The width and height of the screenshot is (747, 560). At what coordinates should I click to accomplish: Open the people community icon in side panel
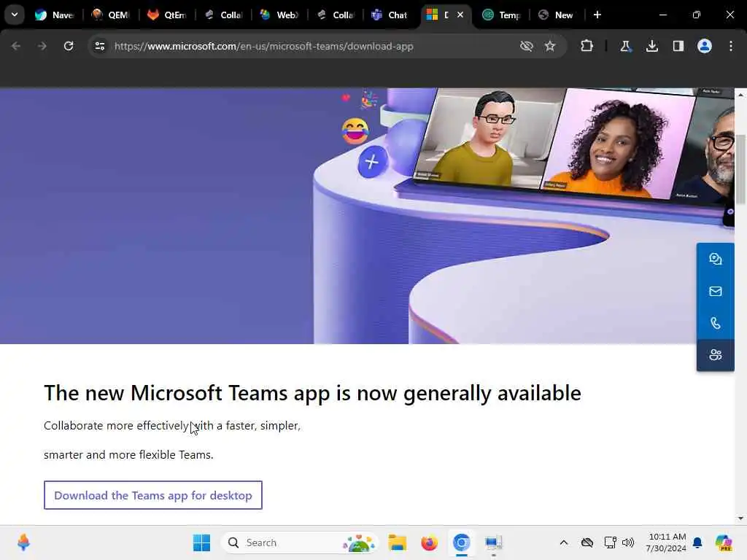click(715, 355)
